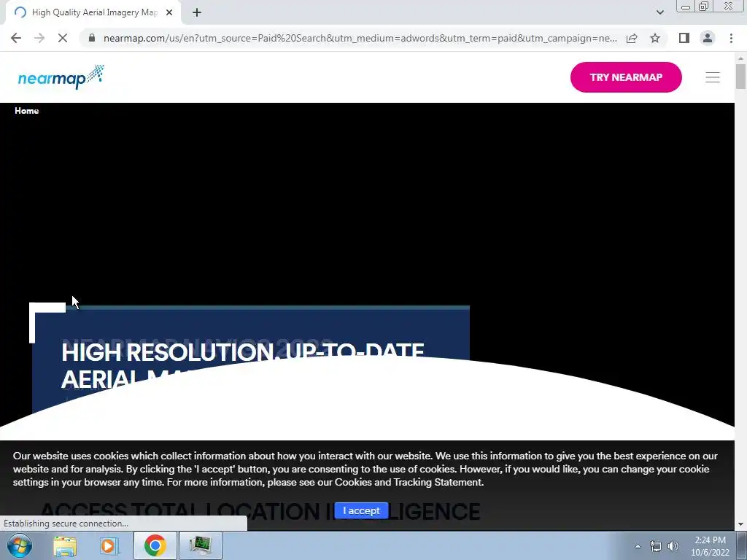Open the hamburger navigation menu
Screen dimensions: 747x560
[x=712, y=77]
